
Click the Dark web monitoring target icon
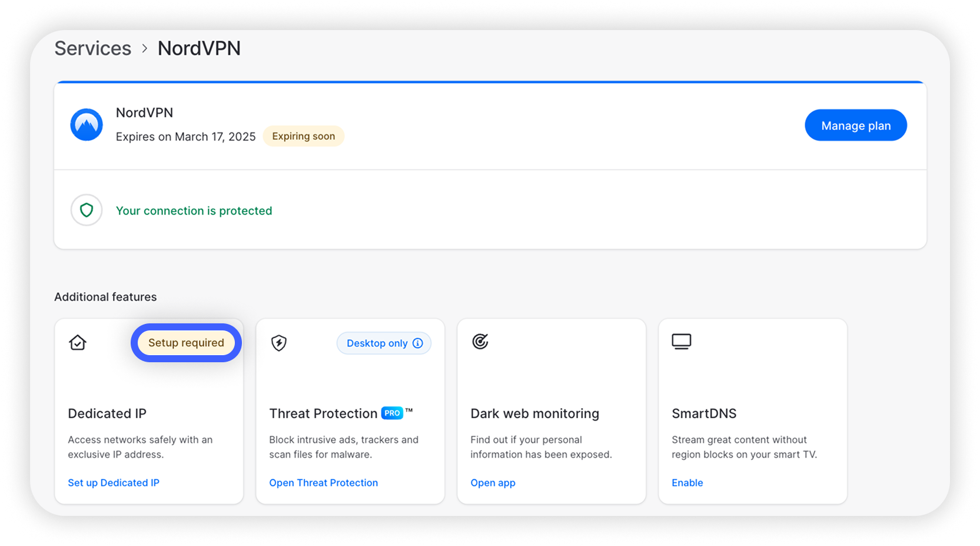[x=480, y=342]
